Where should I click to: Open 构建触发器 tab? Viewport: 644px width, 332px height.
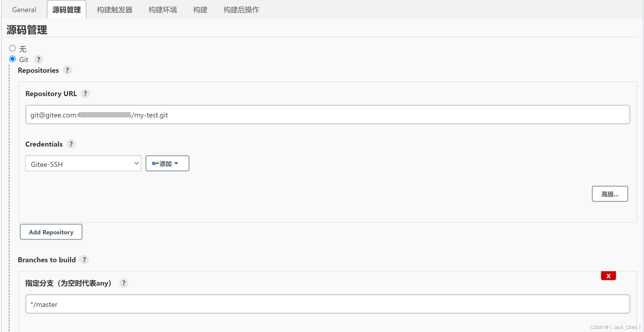point(115,10)
